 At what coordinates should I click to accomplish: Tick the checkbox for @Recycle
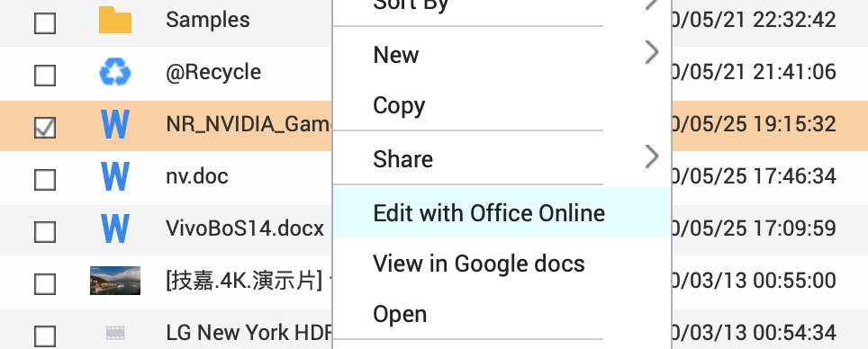pos(45,76)
